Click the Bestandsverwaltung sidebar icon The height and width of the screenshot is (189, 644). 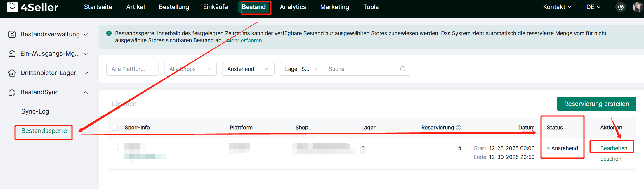(x=12, y=35)
